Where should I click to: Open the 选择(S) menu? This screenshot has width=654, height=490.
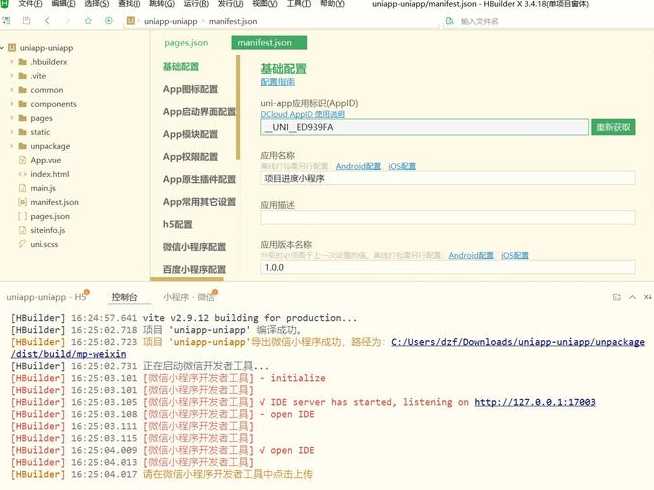pos(97,4)
